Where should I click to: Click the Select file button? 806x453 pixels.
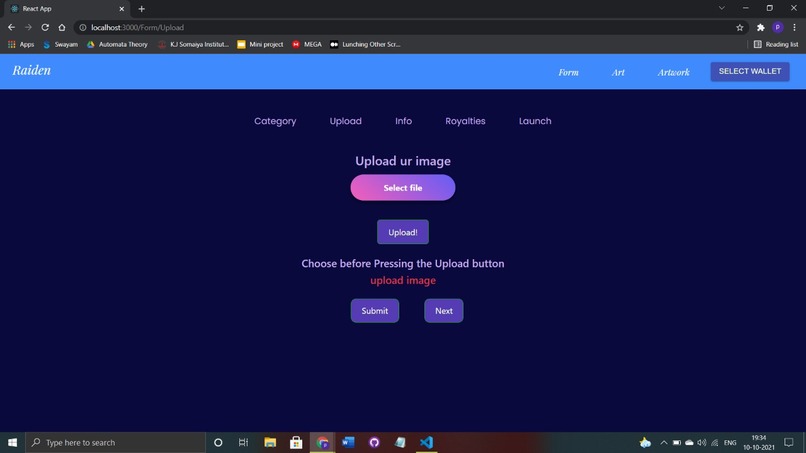pyautogui.click(x=403, y=188)
